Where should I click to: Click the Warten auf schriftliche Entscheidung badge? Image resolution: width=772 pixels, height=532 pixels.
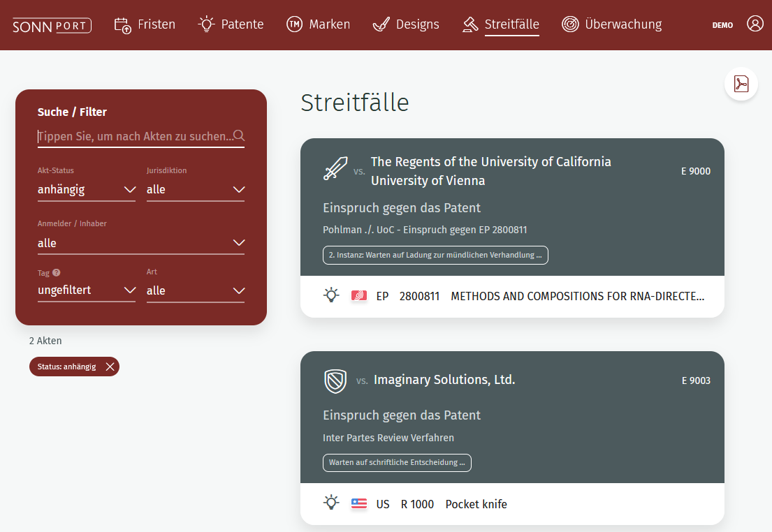point(397,463)
